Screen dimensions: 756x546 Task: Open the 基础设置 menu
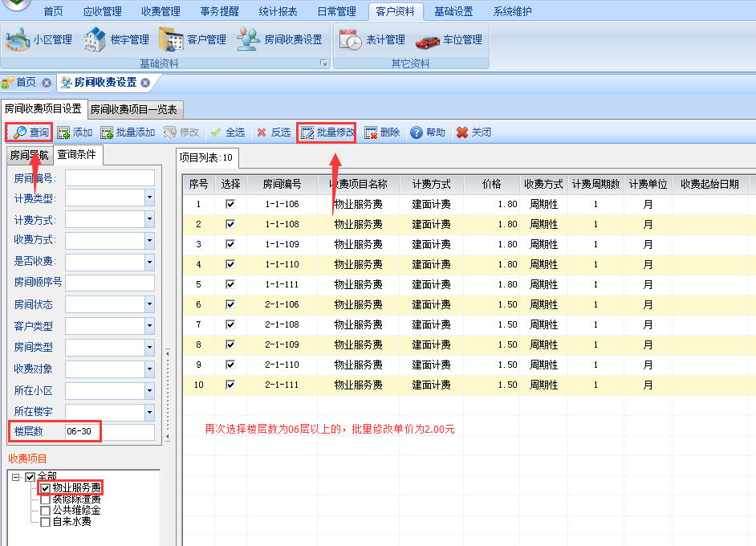point(453,11)
